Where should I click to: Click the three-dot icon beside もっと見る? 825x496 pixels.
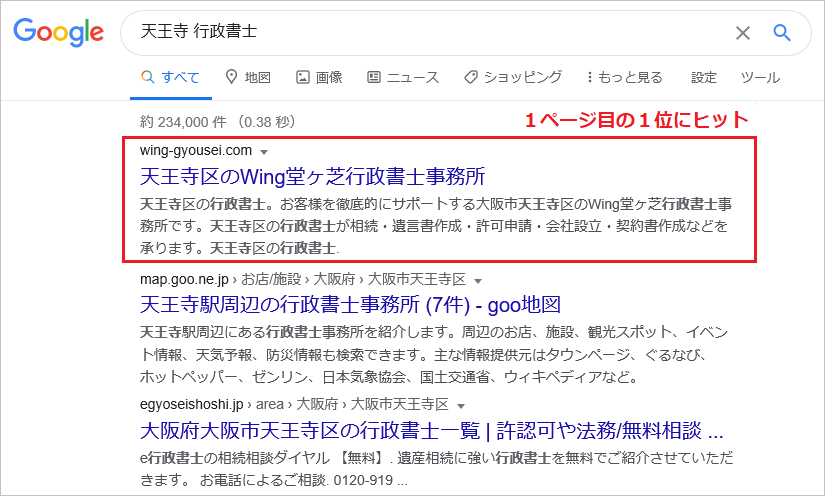(589, 77)
